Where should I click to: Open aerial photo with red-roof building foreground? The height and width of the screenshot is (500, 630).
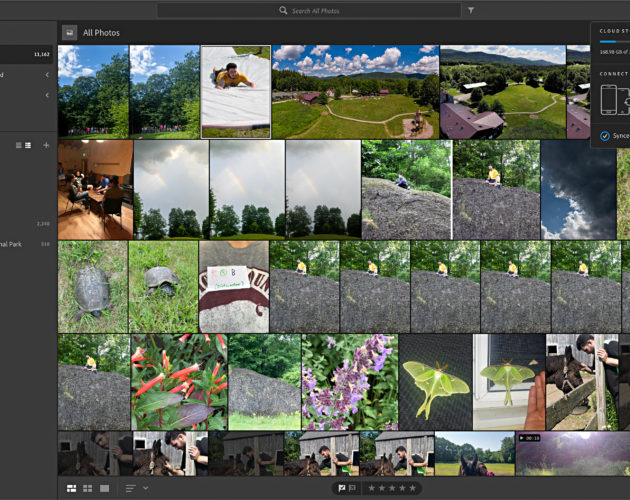coord(503,92)
